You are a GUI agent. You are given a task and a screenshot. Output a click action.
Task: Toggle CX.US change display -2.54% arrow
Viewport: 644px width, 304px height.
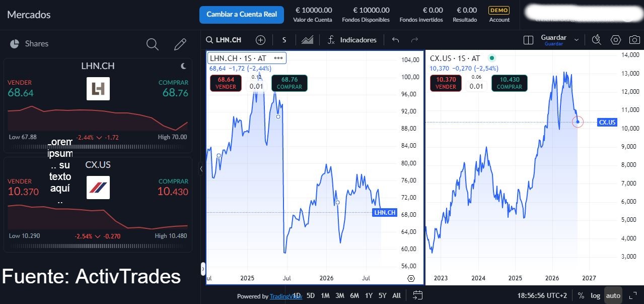coord(99,236)
